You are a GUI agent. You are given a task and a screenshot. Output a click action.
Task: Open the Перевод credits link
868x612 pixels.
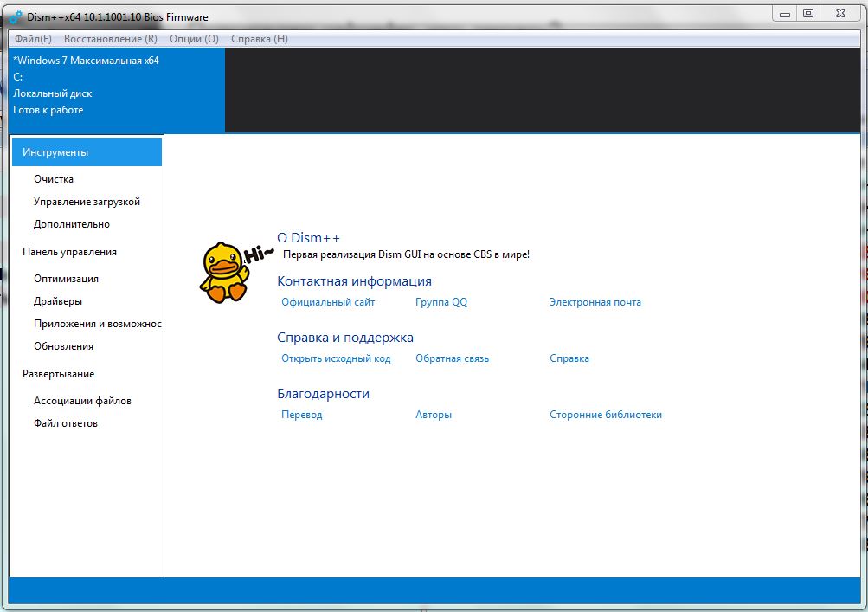click(301, 415)
